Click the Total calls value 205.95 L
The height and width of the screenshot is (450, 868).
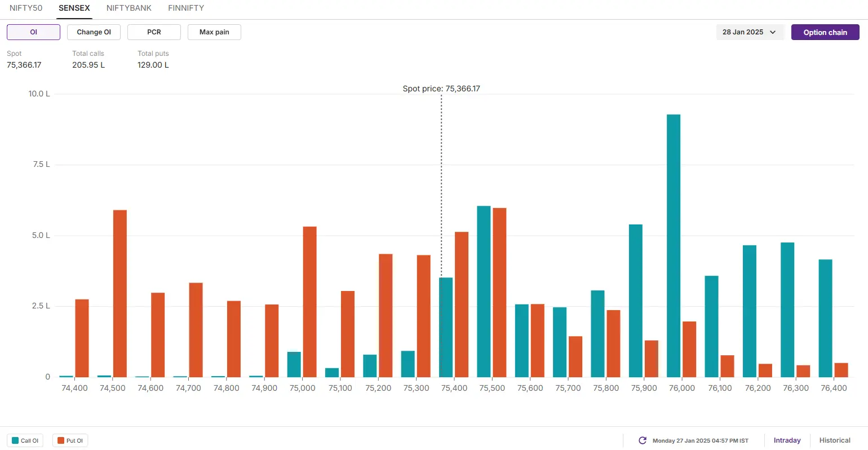click(x=88, y=65)
